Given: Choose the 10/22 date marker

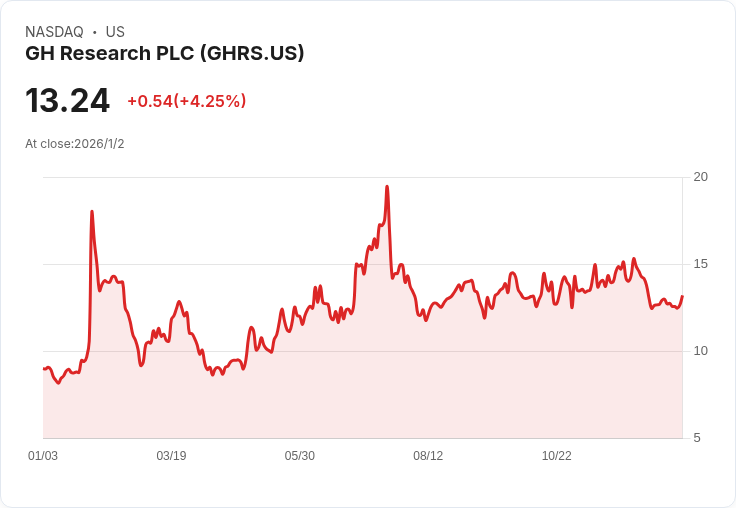Looking at the screenshot, I should pos(557,456).
